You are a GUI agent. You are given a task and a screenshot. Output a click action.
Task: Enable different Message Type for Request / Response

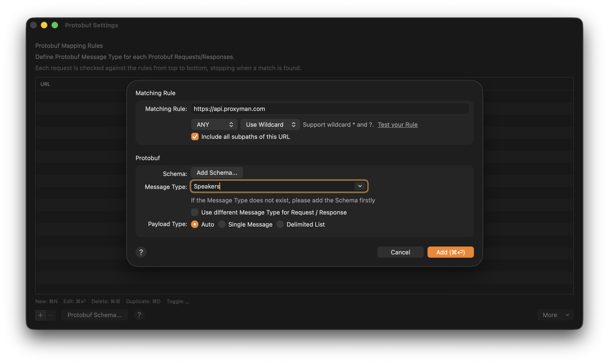195,212
